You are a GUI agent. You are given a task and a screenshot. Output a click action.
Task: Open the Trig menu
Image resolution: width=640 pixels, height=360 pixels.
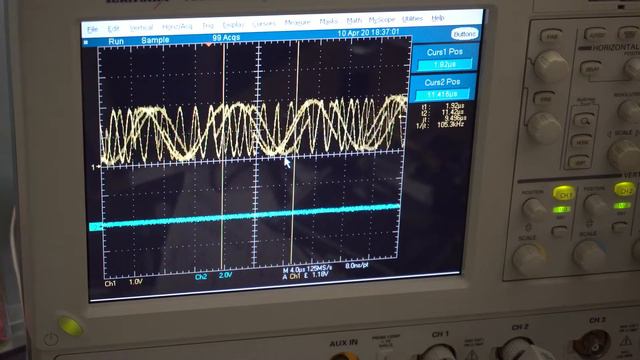point(208,25)
